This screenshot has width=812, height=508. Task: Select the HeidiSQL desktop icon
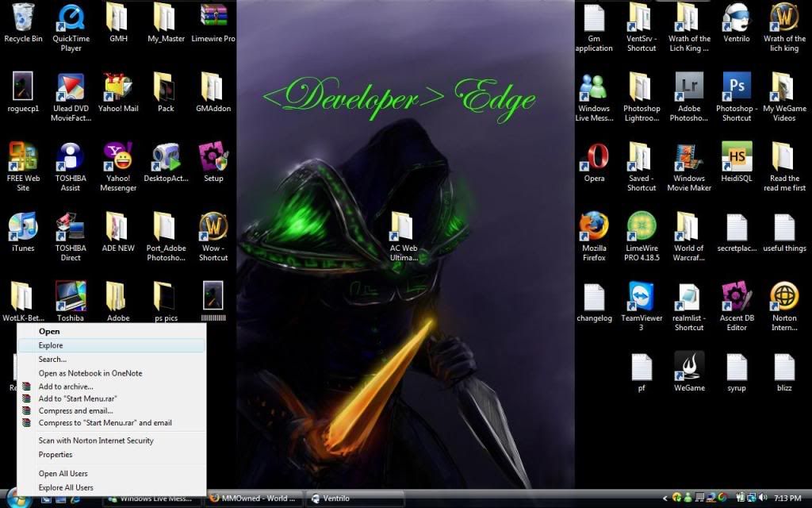pyautogui.click(x=737, y=156)
